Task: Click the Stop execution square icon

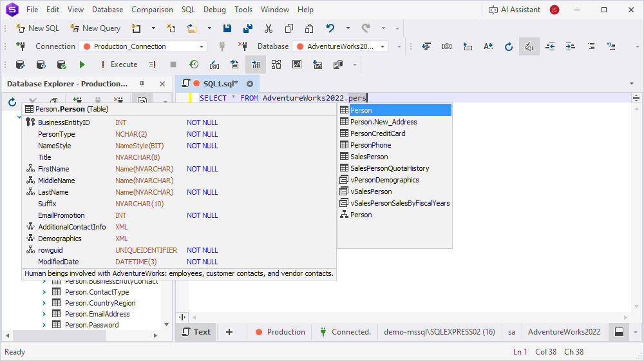Action: (173, 64)
